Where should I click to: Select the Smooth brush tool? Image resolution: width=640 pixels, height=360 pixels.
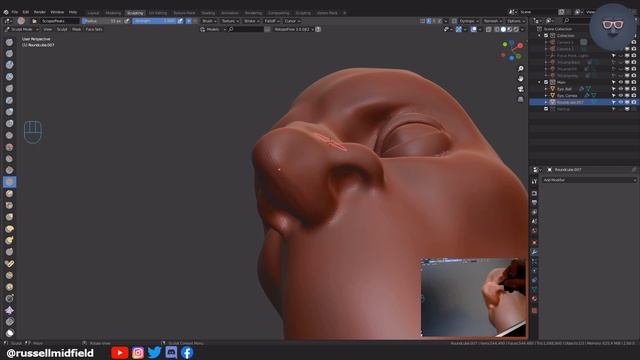coord(9,147)
